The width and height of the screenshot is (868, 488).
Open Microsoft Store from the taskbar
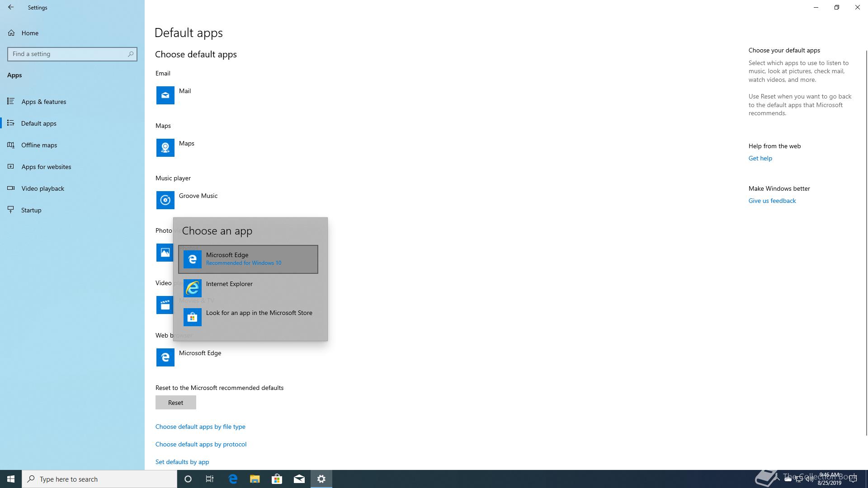277,479
